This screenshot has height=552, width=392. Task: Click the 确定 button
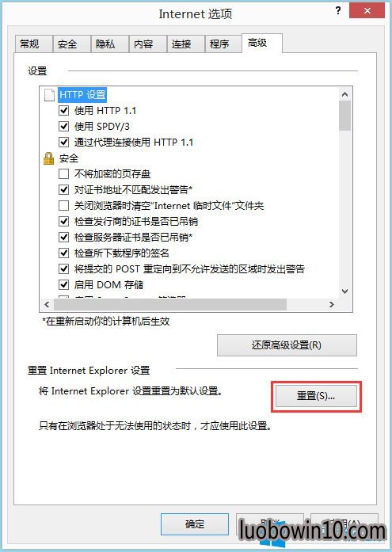click(195, 524)
